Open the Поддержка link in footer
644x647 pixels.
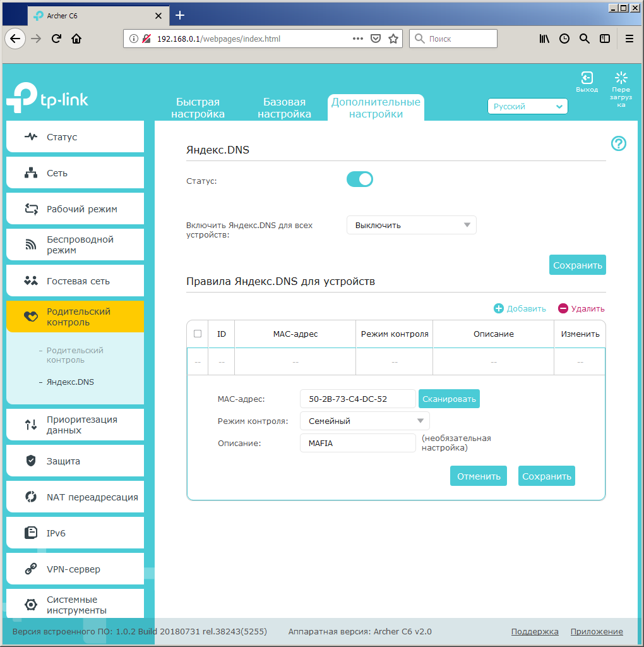click(534, 632)
